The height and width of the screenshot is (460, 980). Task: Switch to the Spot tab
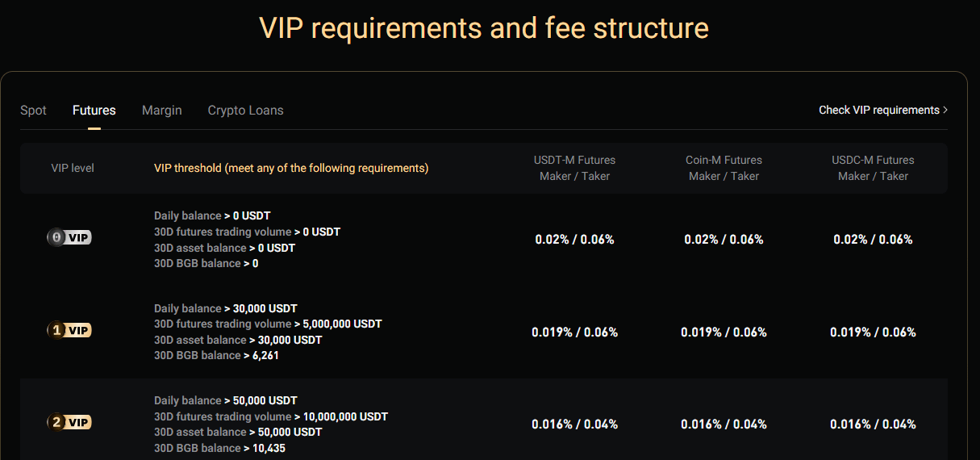33,111
